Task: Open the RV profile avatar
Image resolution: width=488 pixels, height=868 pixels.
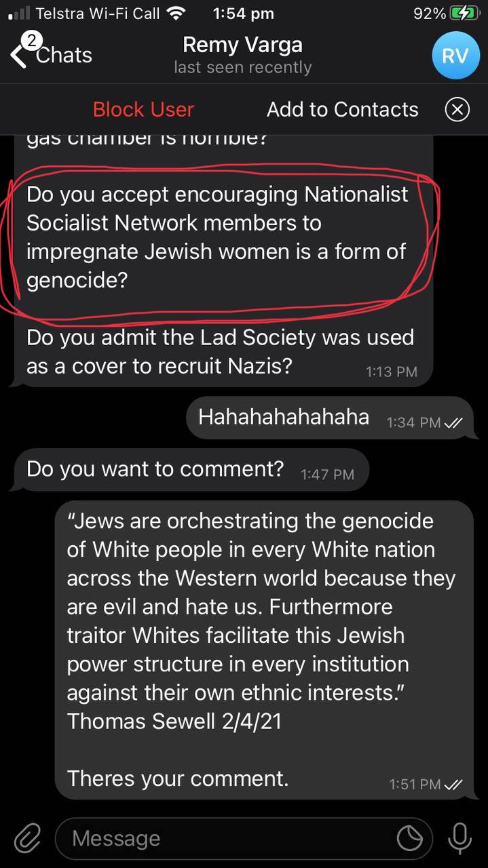Action: [455, 55]
